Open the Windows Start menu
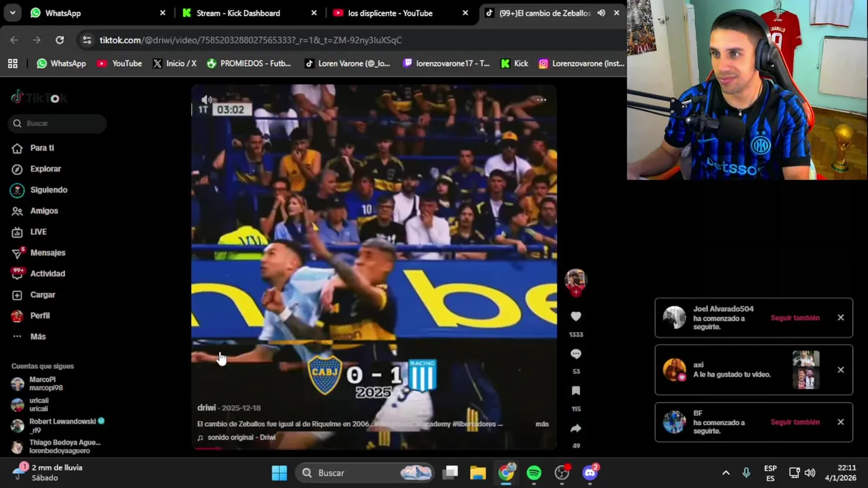 click(279, 472)
